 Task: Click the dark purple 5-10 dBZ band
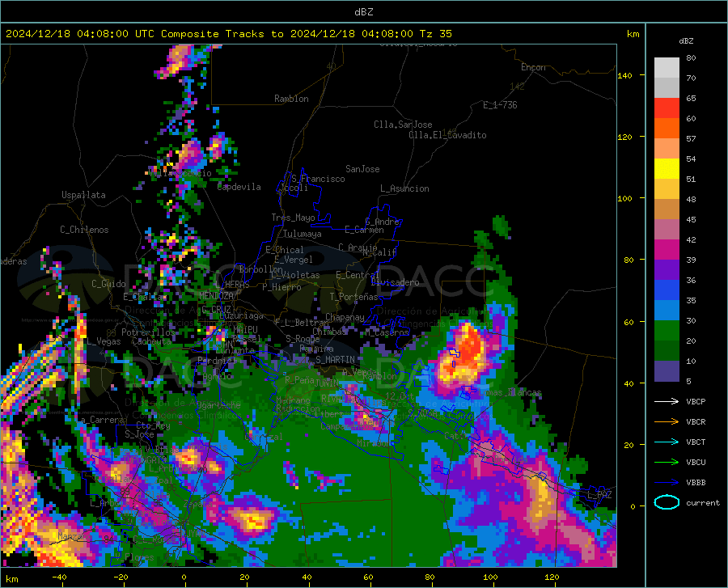(667, 371)
